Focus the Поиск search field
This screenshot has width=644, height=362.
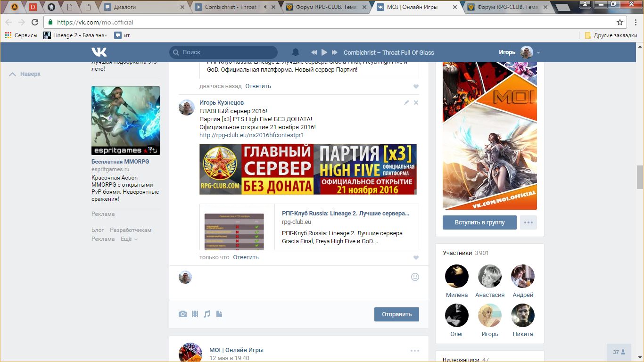223,52
